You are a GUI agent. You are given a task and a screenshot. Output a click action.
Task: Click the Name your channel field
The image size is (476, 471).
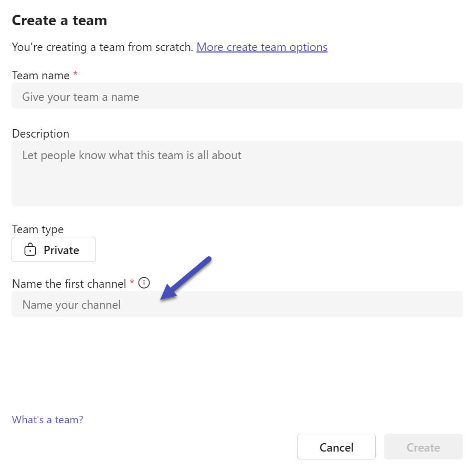point(237,303)
